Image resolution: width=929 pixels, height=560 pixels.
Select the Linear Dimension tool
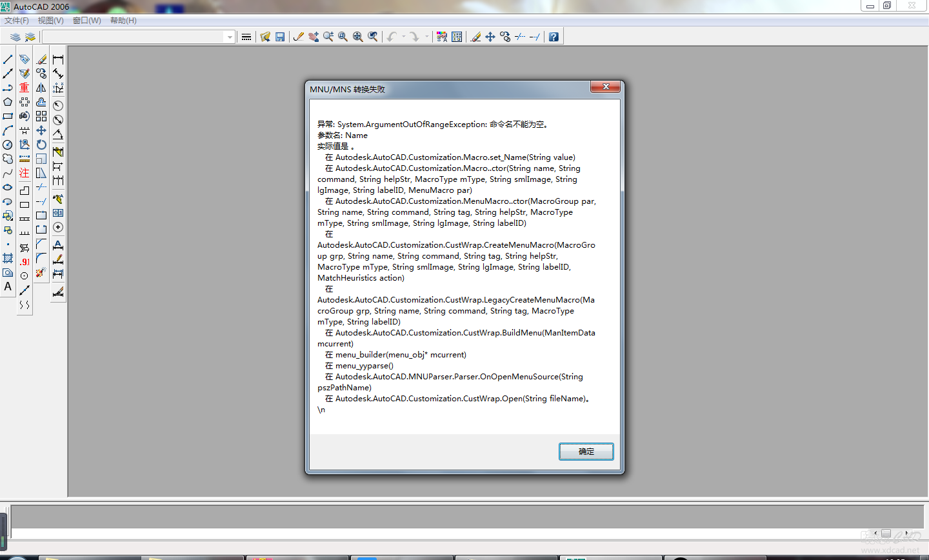click(x=58, y=59)
